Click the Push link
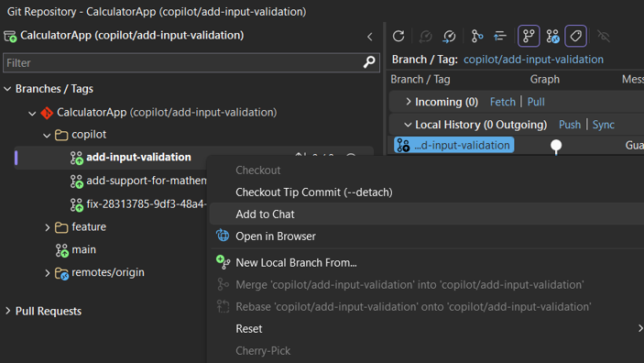 (x=570, y=125)
